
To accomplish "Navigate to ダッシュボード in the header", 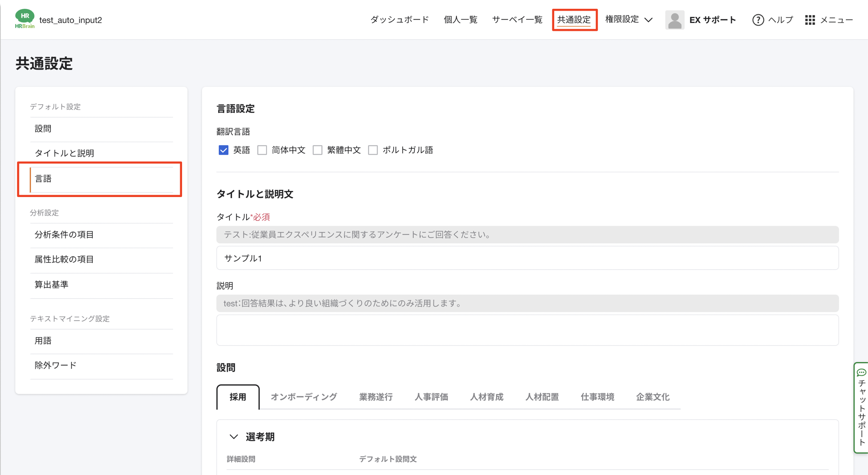I will [x=399, y=20].
